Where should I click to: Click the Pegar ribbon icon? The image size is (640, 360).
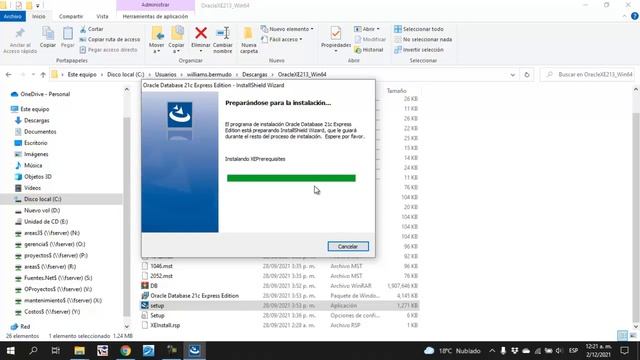pyautogui.click(x=68, y=33)
